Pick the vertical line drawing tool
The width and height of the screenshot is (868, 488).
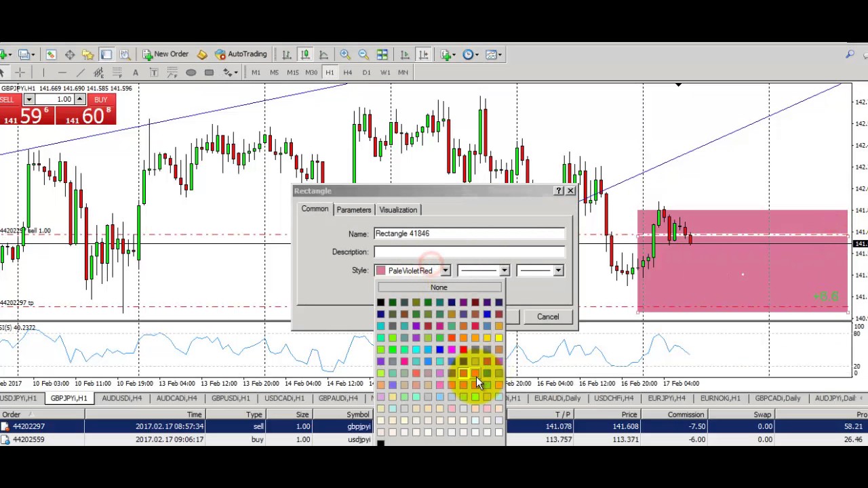[x=43, y=73]
